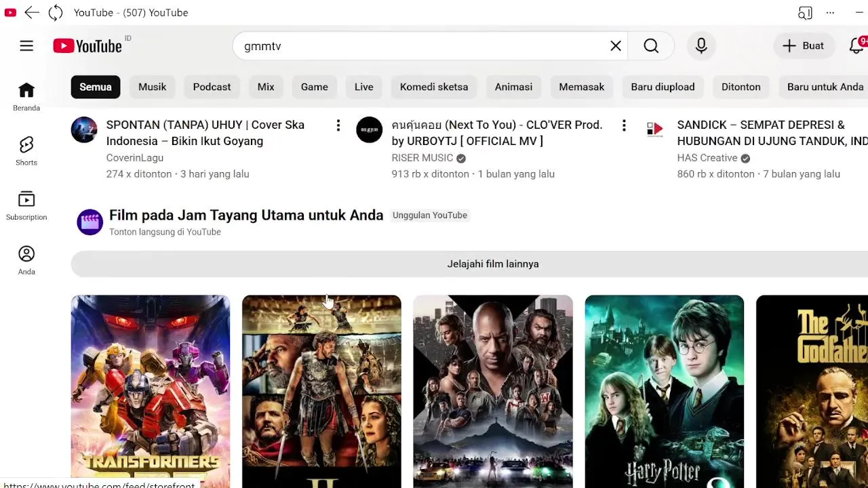
Task: Reload the page with refresh icon
Action: point(56,12)
